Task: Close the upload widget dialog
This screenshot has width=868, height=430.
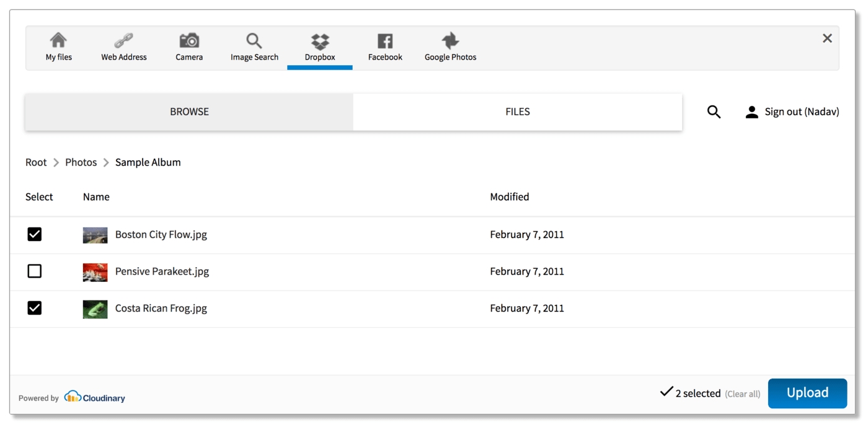Action: click(x=827, y=38)
